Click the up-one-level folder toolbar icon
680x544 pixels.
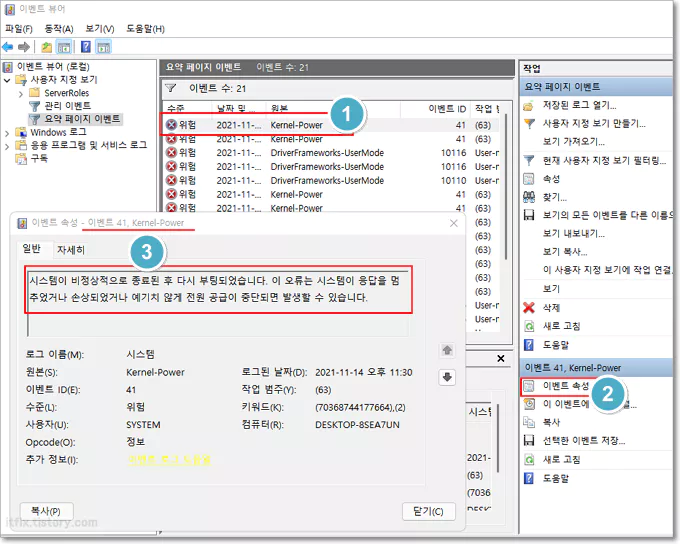pyautogui.click(x=46, y=47)
